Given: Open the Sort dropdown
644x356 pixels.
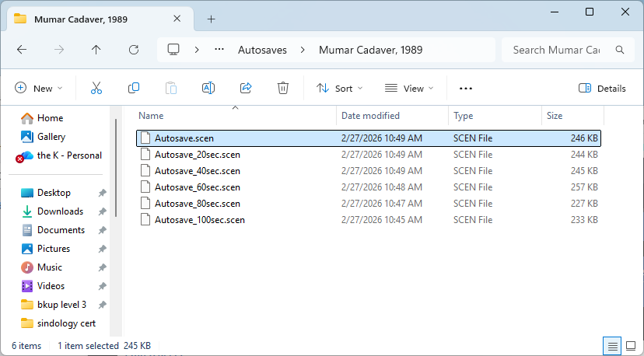Looking at the screenshot, I should click(x=340, y=89).
